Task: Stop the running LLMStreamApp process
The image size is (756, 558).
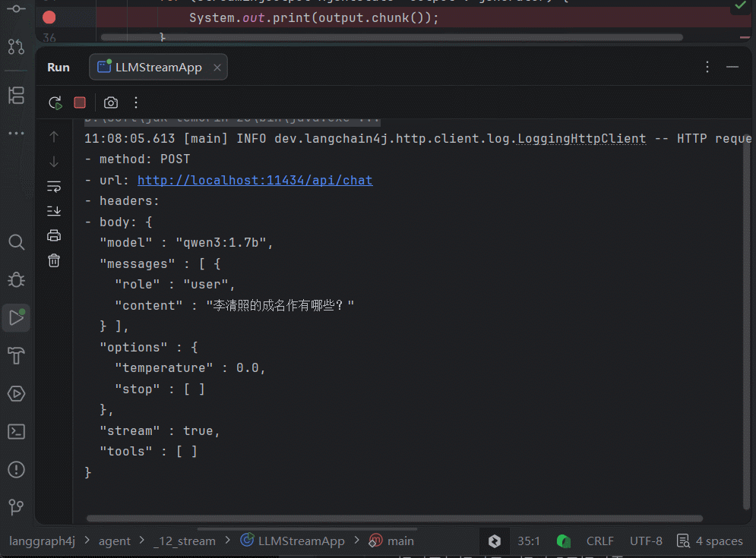Action: [80, 102]
